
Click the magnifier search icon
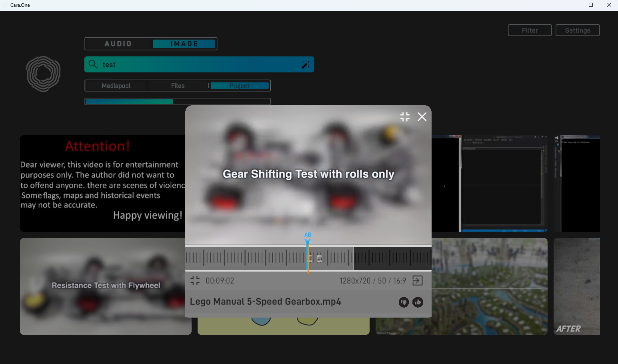click(93, 64)
